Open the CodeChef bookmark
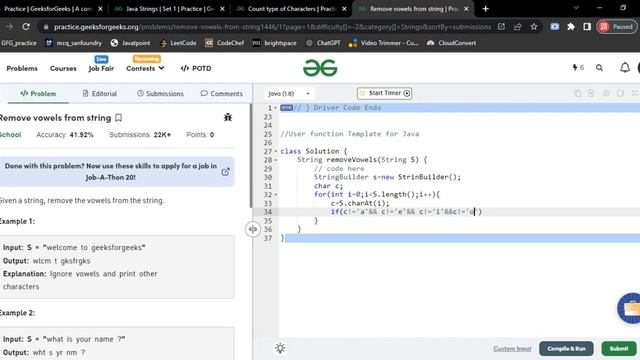 [224, 43]
